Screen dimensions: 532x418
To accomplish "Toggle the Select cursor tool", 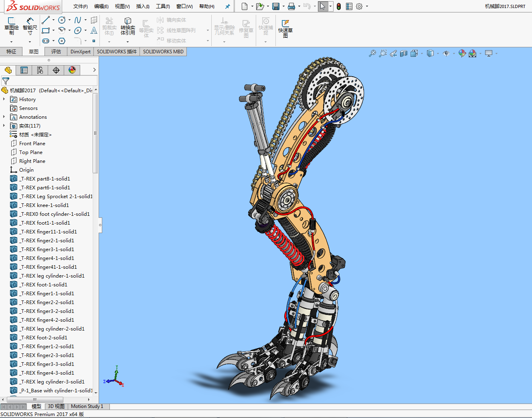I will coord(323,6).
